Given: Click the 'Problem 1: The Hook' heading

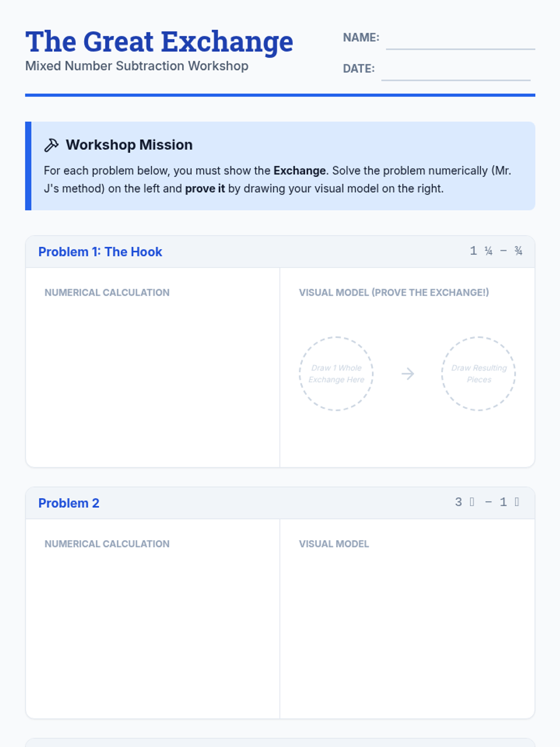Looking at the screenshot, I should click(x=100, y=252).
